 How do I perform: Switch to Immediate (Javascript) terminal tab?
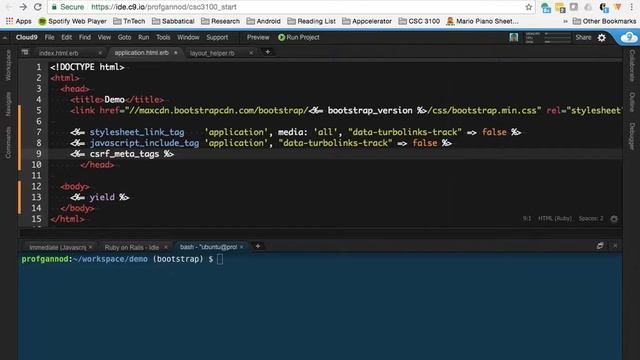(x=58, y=247)
